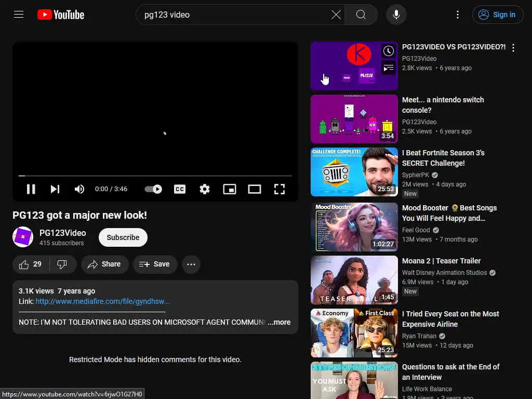The width and height of the screenshot is (532, 399).
Task: Open Moana 2 Teaser Trailer thumbnail
Action: [x=354, y=280]
